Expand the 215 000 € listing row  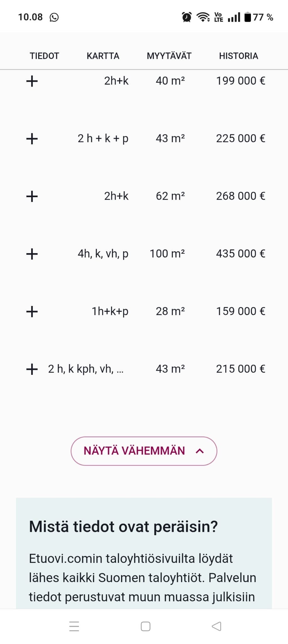[x=32, y=369]
